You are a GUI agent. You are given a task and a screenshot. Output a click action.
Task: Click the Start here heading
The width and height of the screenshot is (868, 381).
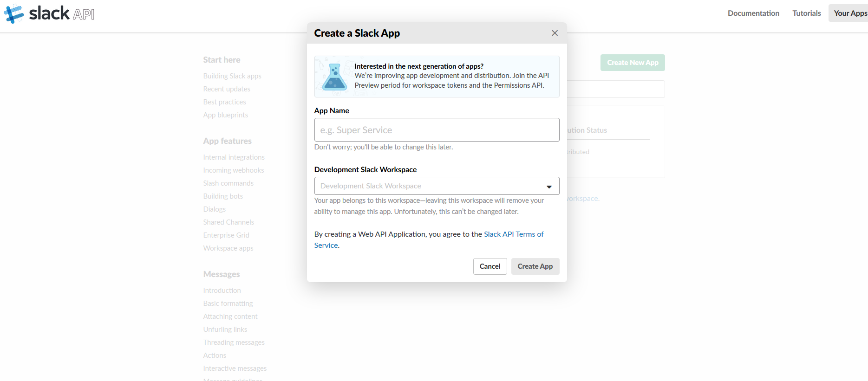click(222, 60)
